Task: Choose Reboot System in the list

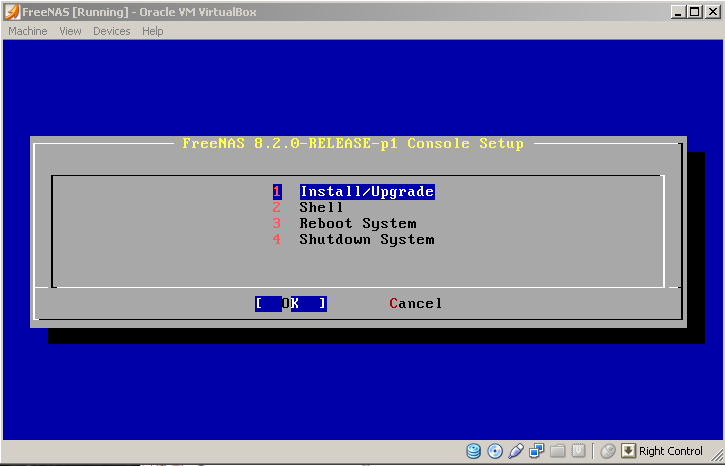Action: coord(357,223)
